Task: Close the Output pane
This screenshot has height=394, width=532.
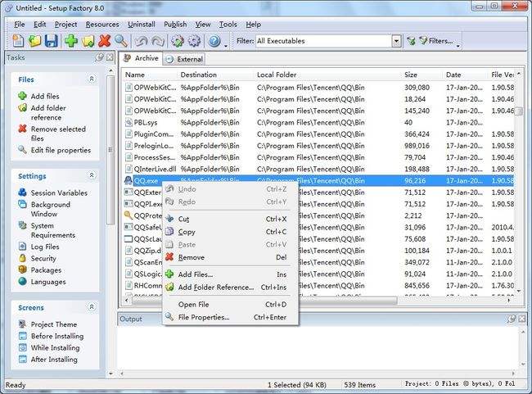Action: point(522,319)
